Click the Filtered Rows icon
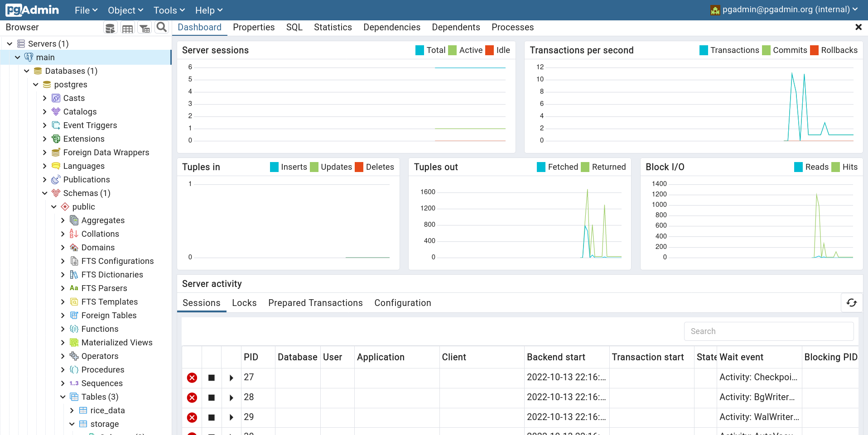The image size is (868, 435). [145, 28]
